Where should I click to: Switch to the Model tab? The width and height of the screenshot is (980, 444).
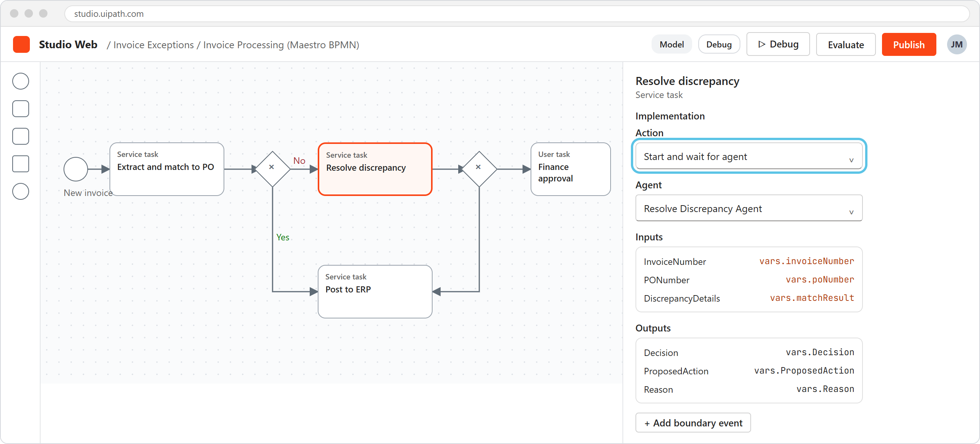(671, 44)
